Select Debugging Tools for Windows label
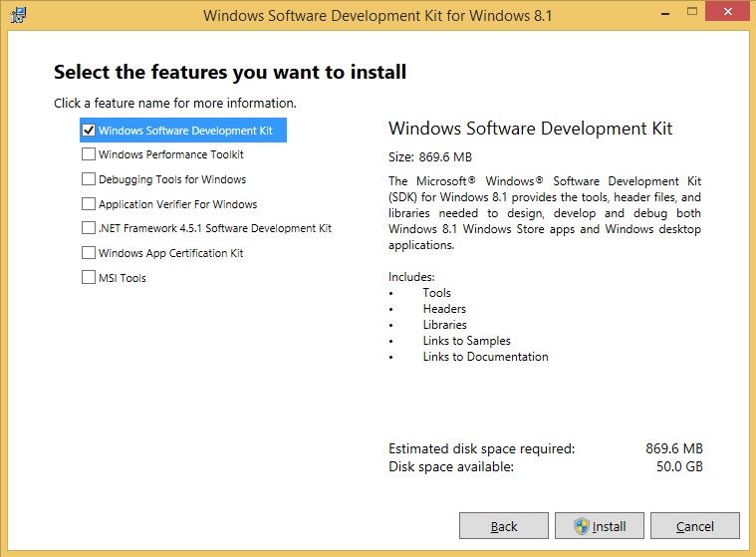756x557 pixels. 172,179
